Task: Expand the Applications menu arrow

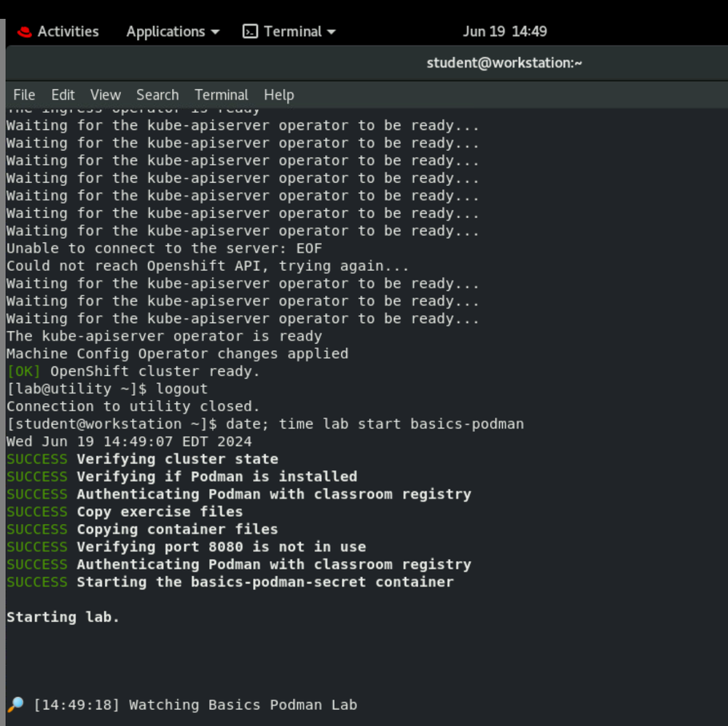Action: click(x=215, y=32)
